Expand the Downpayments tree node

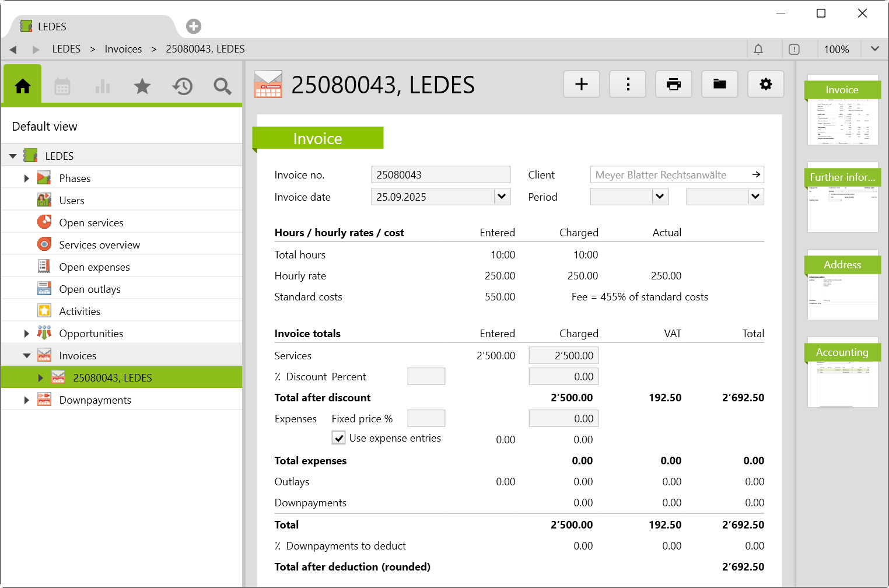[x=26, y=400]
